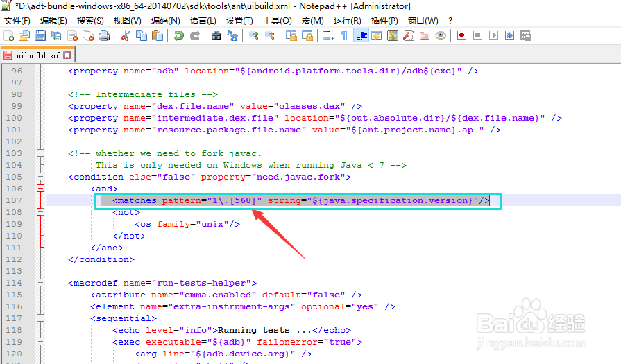The height and width of the screenshot is (364, 621).
Task: Open the ? help menu
Action: 450,21
